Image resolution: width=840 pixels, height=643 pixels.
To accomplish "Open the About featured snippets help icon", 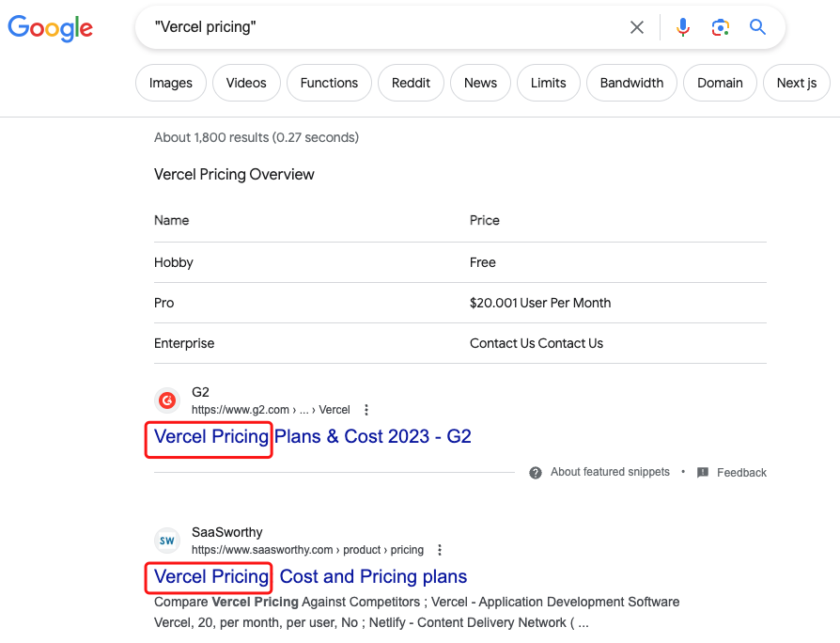I will [x=536, y=473].
